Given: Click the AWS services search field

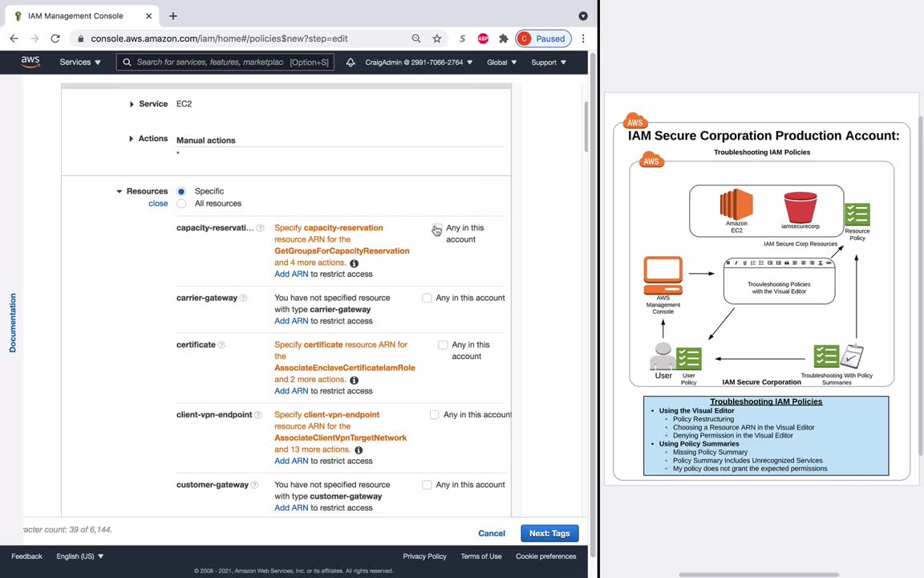Looking at the screenshot, I should 225,62.
